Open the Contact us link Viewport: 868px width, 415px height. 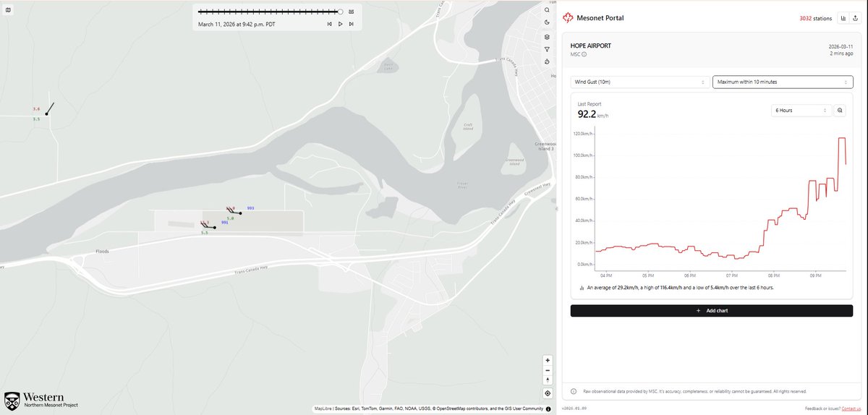click(x=851, y=408)
